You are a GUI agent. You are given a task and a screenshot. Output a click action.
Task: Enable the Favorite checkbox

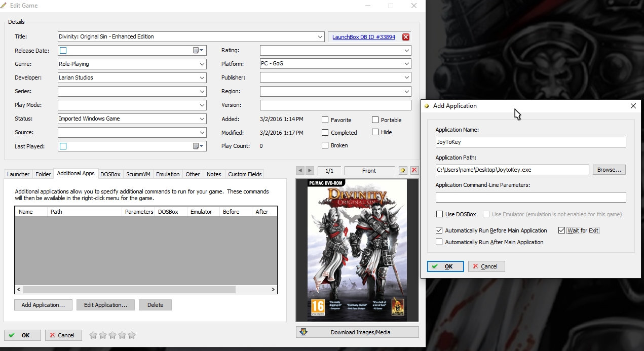point(325,120)
